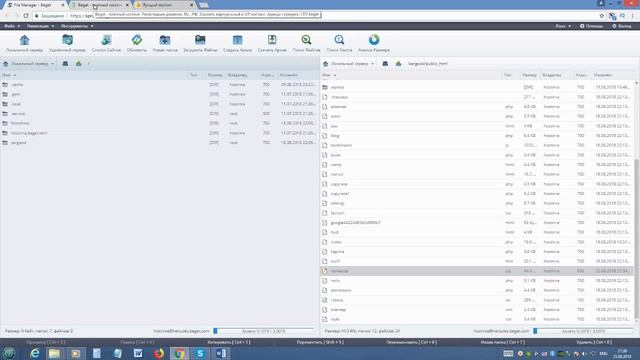The width and height of the screenshot is (640, 360).
Task: Sort left panel by Имя column arrow
Action: tap(15, 76)
